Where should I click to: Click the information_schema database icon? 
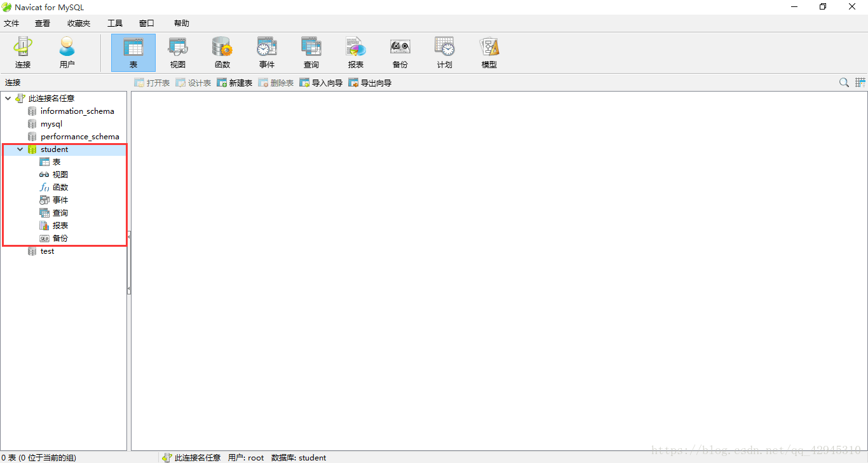pyautogui.click(x=32, y=111)
